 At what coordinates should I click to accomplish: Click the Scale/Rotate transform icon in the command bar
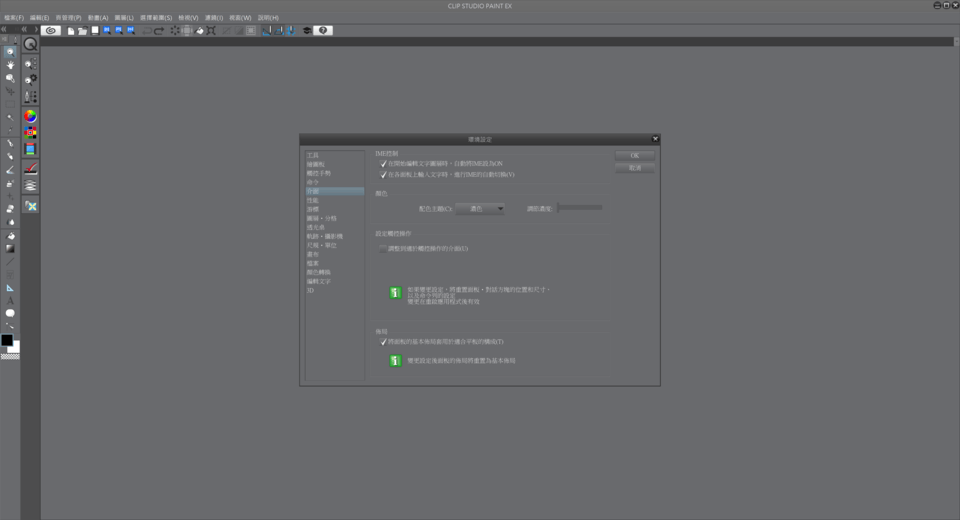(211, 31)
